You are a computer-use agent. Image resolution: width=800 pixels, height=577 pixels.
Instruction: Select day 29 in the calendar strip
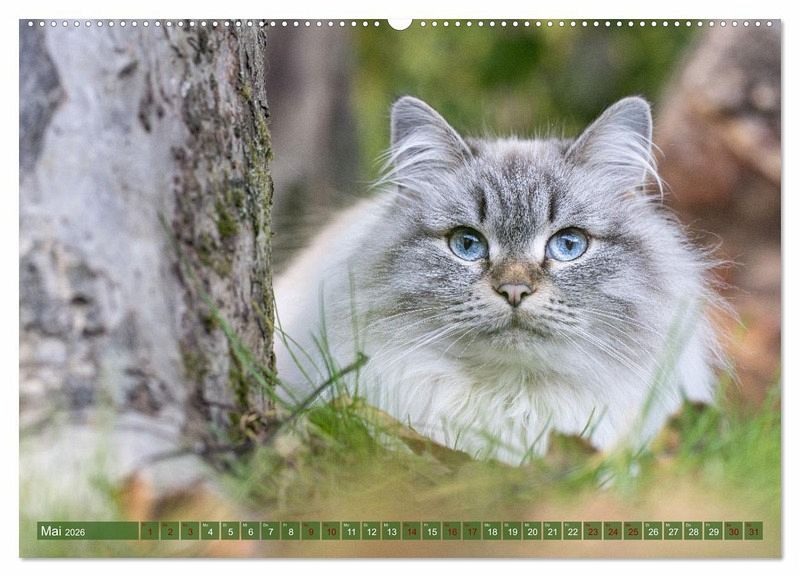714,531
